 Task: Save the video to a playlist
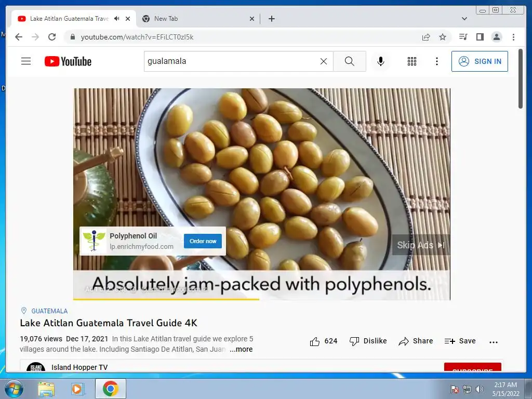(460, 341)
